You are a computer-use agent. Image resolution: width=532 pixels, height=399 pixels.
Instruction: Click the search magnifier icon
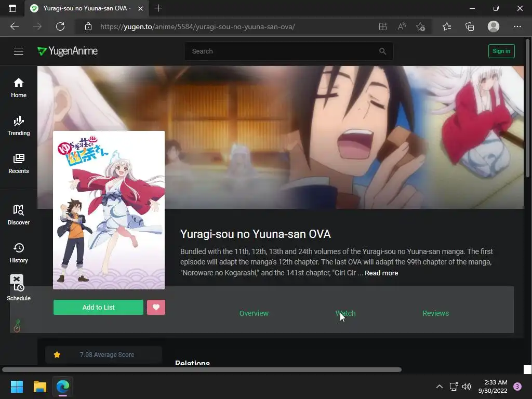[x=382, y=51]
